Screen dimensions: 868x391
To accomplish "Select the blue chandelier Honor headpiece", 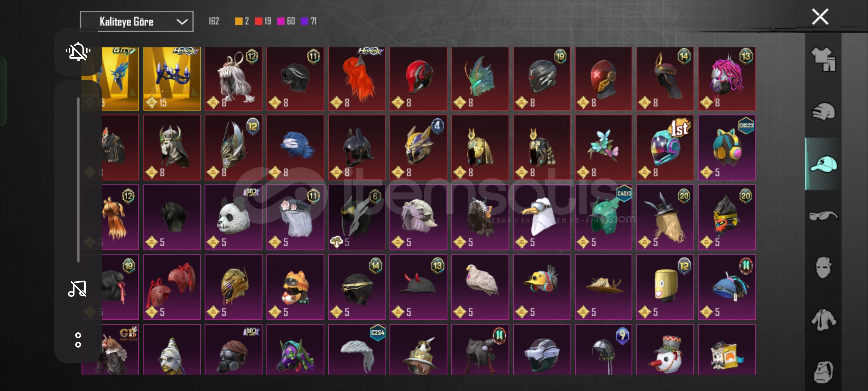I will pos(172,79).
